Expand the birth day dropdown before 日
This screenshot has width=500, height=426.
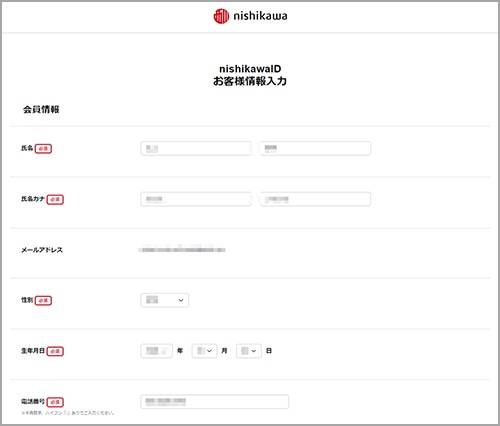249,351
